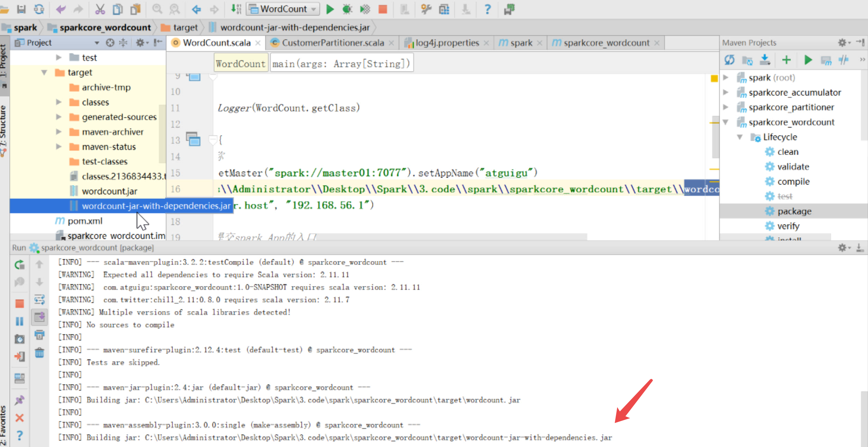Toggle pause output in Run panel
The image size is (868, 447).
tap(19, 321)
